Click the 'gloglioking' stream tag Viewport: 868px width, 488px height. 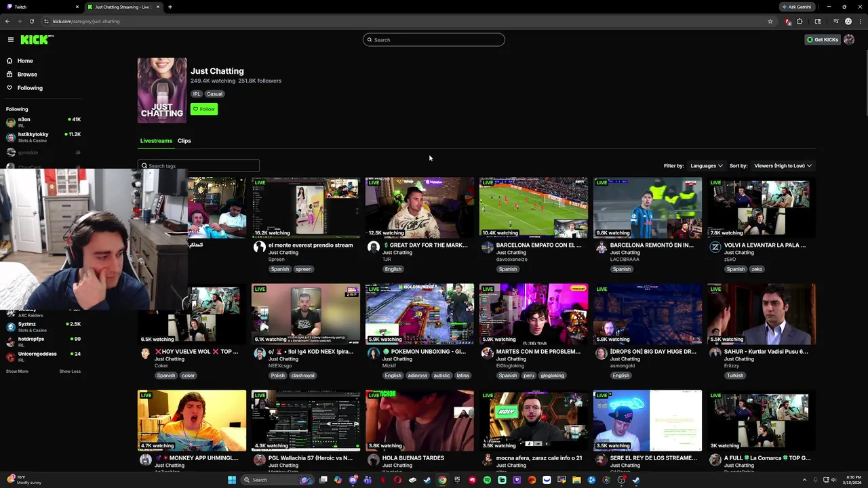point(552,375)
